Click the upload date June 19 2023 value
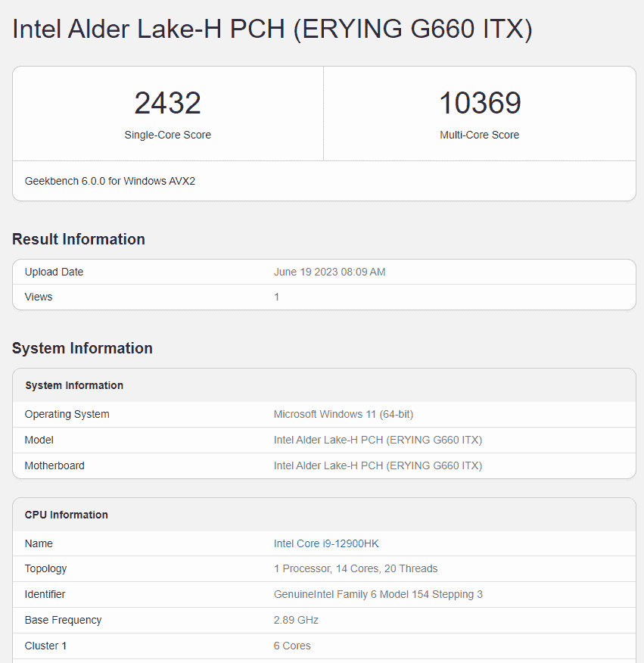This screenshot has height=663, width=644. (x=329, y=272)
